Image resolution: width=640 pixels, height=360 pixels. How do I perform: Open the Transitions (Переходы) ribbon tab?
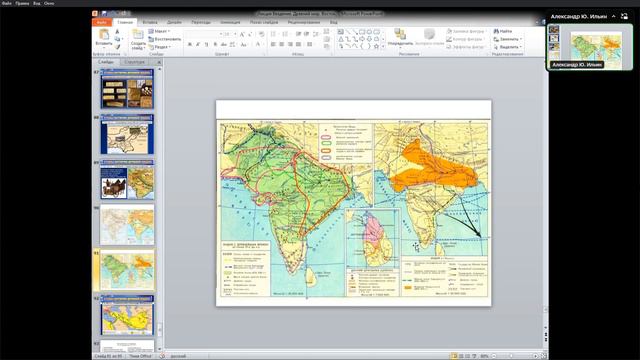201,22
